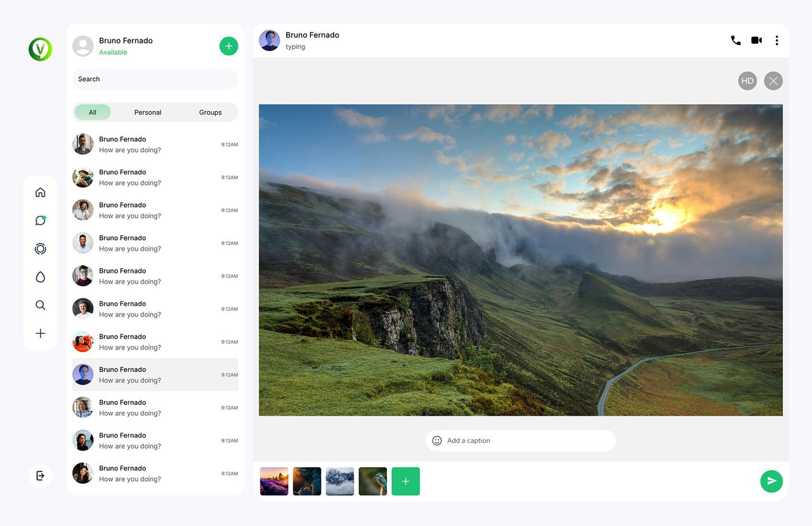Start a video call with camera icon
Viewport: 812px width, 526px height.
756,40
